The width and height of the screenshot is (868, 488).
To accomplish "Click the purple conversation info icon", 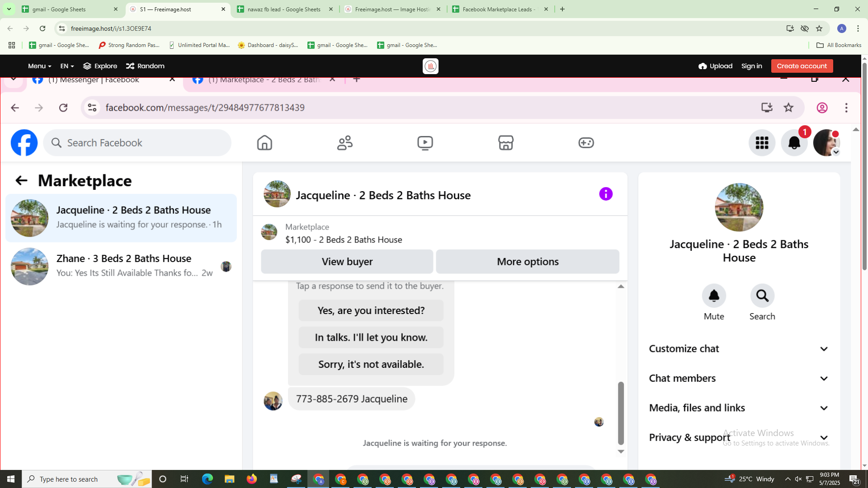I will click(x=606, y=194).
